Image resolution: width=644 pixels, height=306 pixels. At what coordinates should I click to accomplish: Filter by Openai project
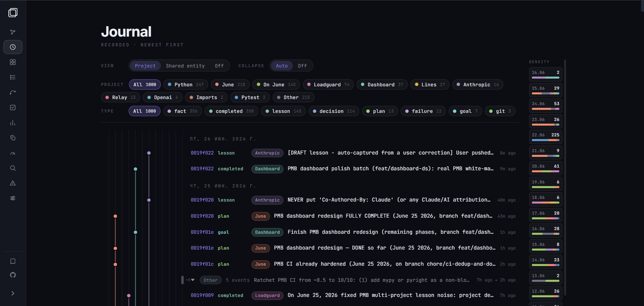163,97
